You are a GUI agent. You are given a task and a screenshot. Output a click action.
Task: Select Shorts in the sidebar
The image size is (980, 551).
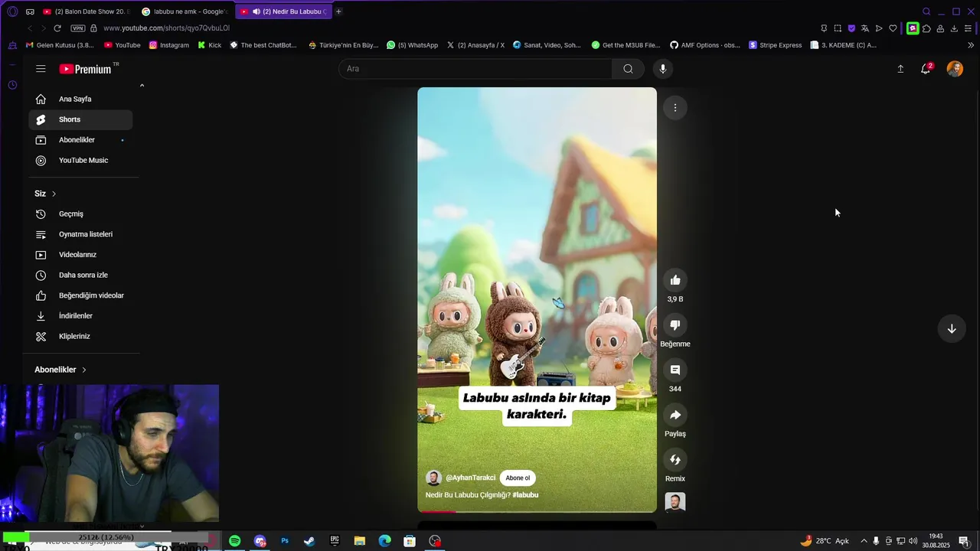pos(80,119)
